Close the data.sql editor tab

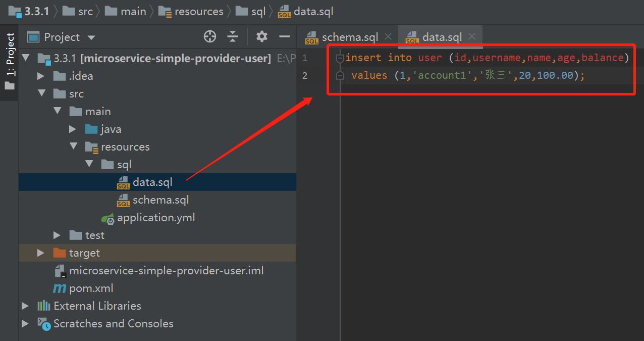(x=472, y=36)
